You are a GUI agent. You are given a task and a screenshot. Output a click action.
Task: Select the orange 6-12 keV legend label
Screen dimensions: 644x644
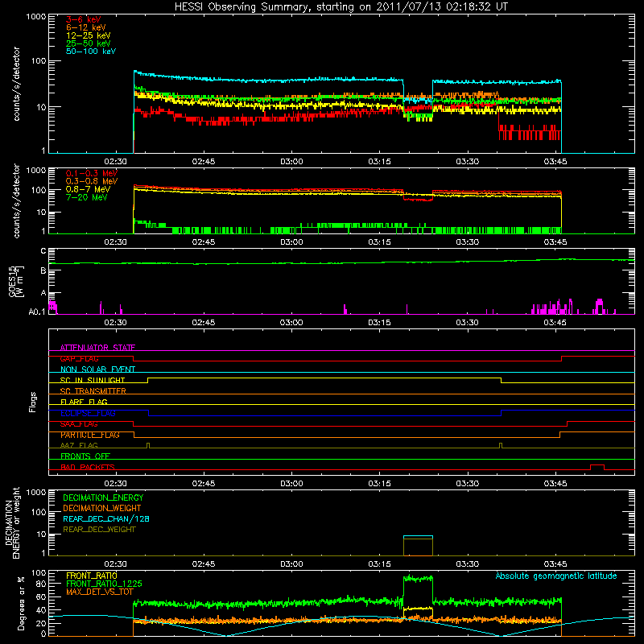click(86, 27)
